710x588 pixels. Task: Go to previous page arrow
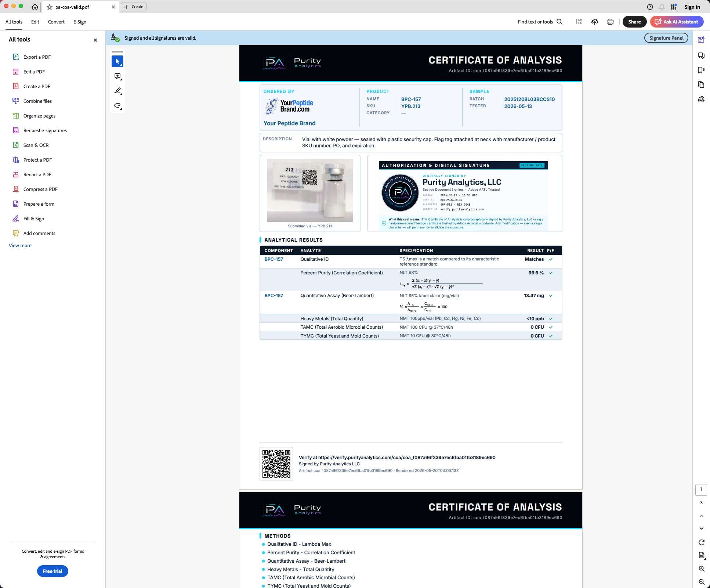(x=701, y=516)
